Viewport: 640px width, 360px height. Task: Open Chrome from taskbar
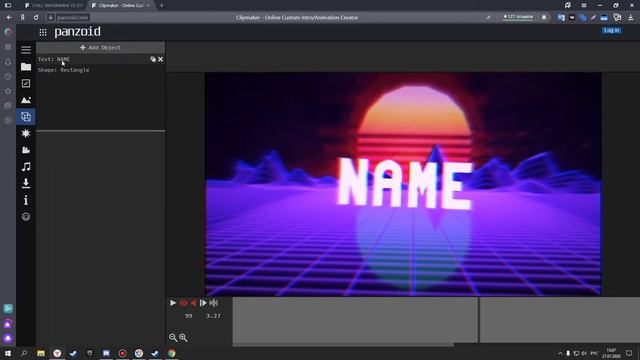click(x=171, y=353)
